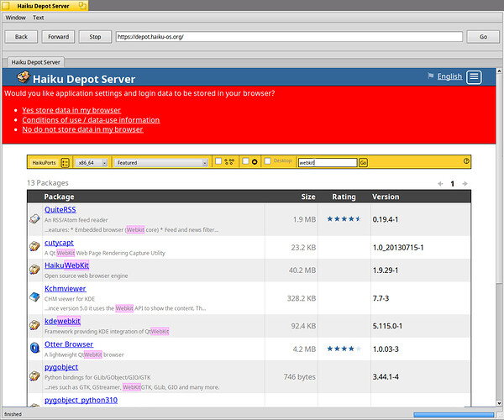
Task: Click the pygobject package icon
Action: click(34, 375)
